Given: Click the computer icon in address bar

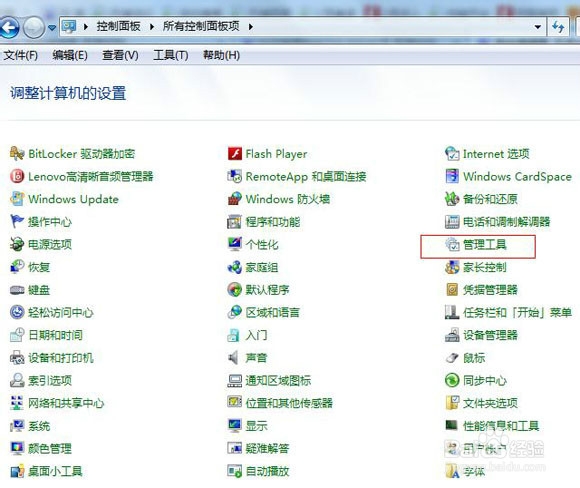Looking at the screenshot, I should pos(69,26).
